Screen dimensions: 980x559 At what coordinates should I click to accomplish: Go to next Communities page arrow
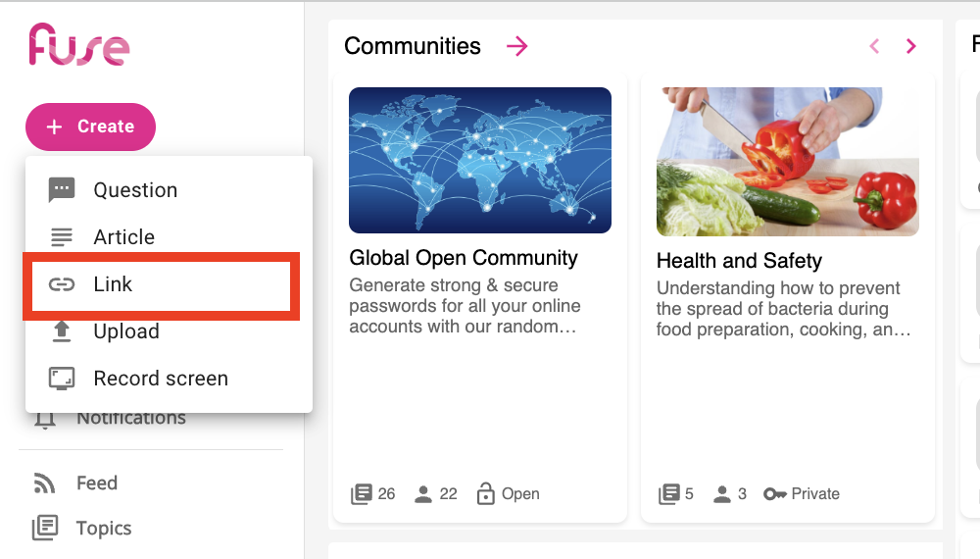pos(911,46)
